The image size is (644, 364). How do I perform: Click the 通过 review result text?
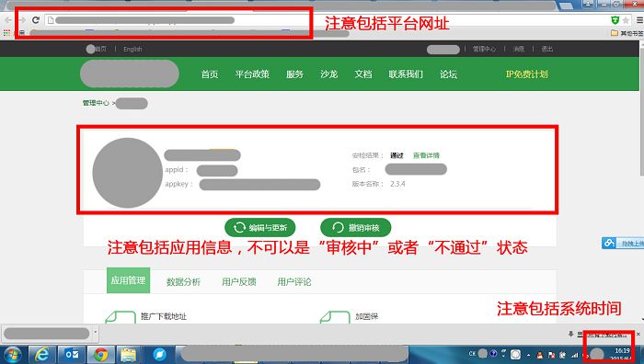click(x=397, y=155)
